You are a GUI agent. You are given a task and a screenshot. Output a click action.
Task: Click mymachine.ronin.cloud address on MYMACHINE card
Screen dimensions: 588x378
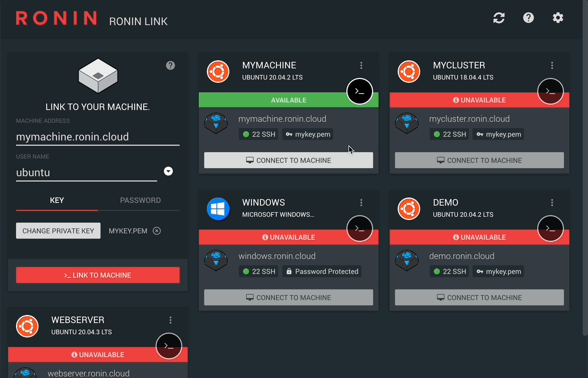(x=282, y=119)
